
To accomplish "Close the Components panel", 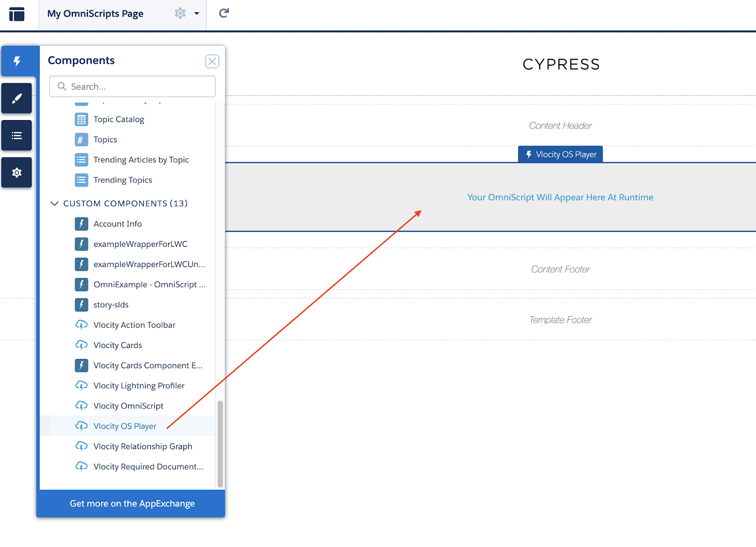I will pyautogui.click(x=212, y=61).
